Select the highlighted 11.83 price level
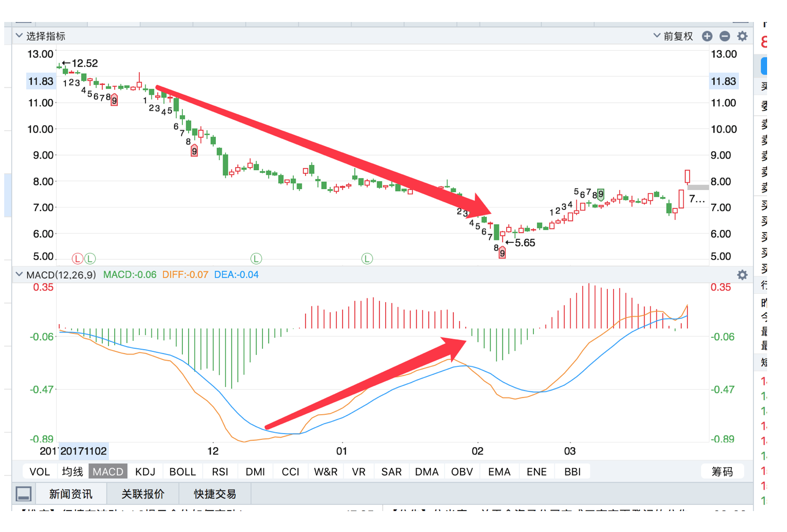This screenshot has width=787, height=532. coord(41,81)
